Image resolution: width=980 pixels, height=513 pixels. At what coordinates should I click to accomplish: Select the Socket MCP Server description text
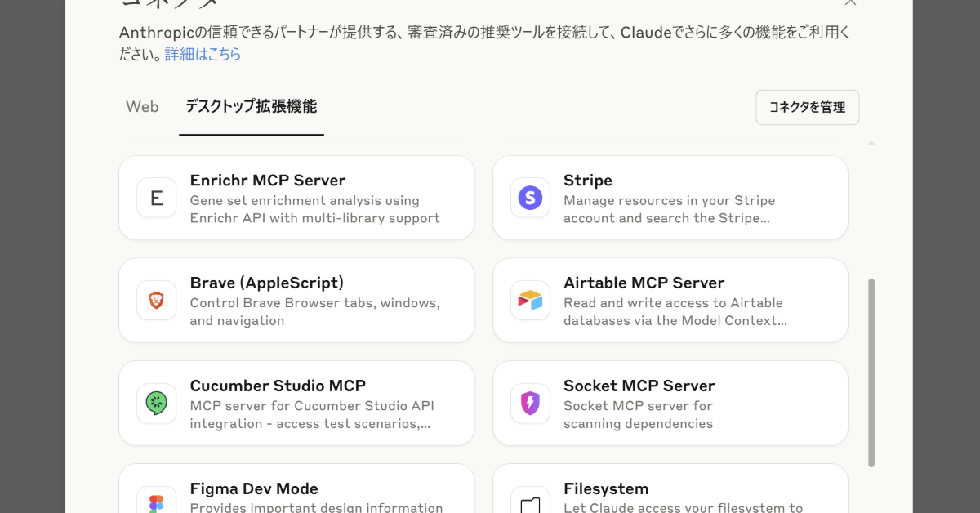(638, 415)
